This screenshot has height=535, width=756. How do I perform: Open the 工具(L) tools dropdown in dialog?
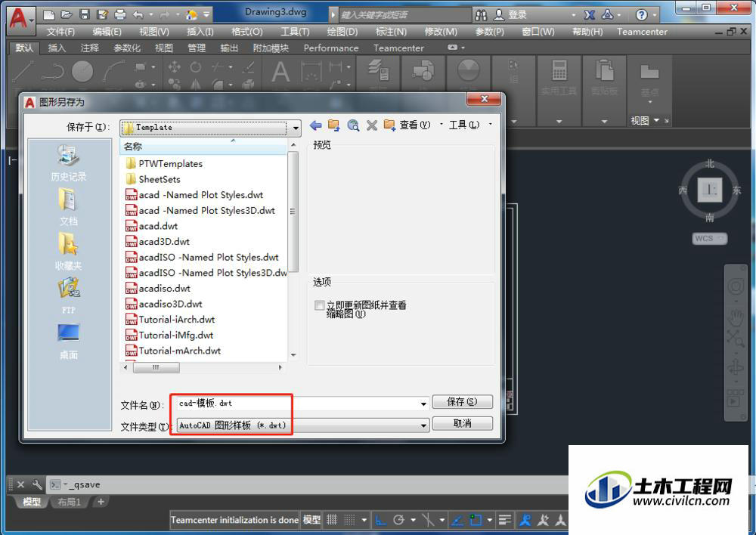pyautogui.click(x=464, y=125)
